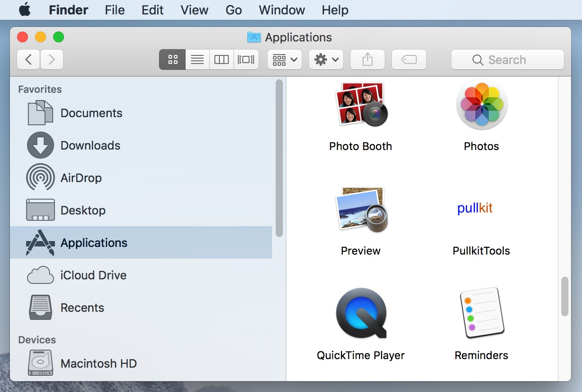Select the iCloud Drive label in the sidebar
Viewport: 582px width, 392px height.
(x=94, y=275)
